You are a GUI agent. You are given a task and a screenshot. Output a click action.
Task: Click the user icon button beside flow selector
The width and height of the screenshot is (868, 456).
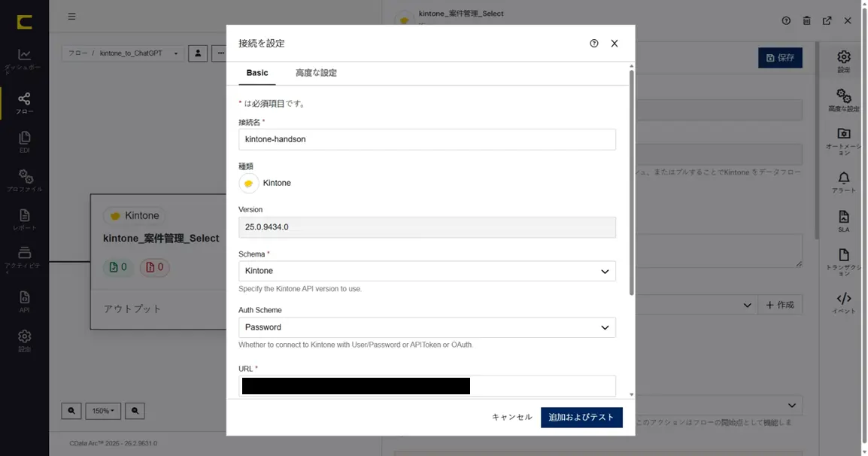click(198, 53)
